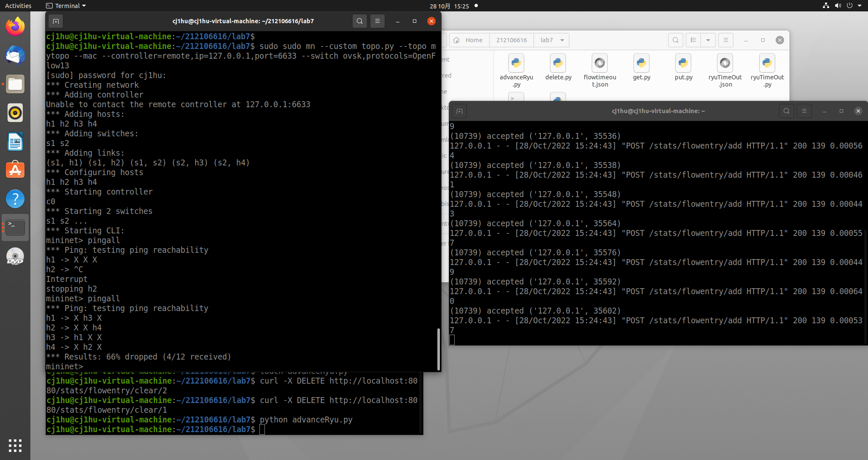Click network icon in system tray
Screen dimensions: 868x460
click(826, 5)
